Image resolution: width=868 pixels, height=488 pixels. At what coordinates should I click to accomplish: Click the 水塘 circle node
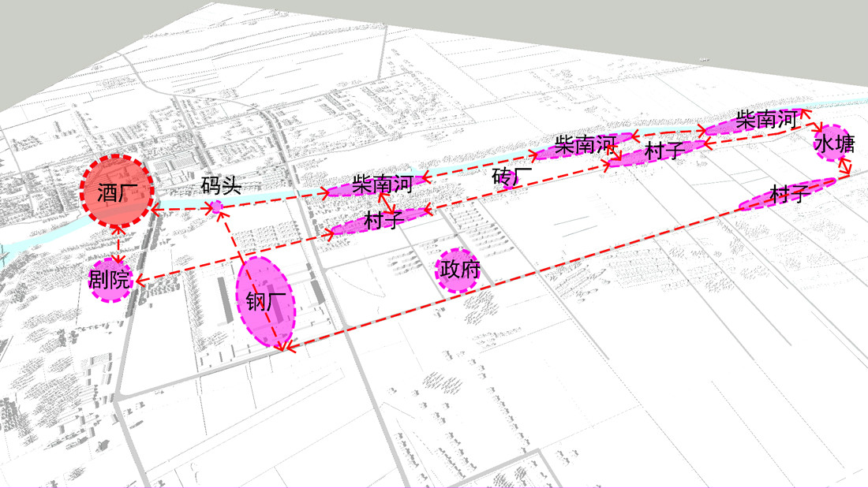(x=833, y=143)
